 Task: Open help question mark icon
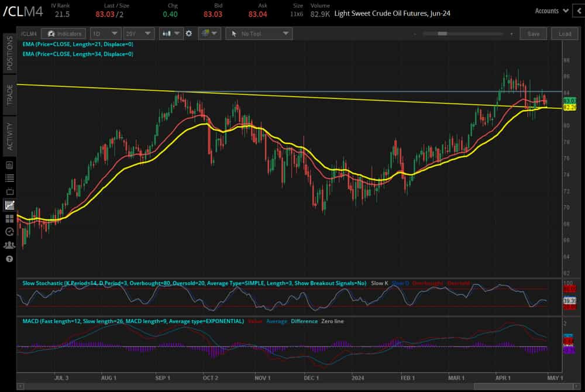click(x=9, y=259)
